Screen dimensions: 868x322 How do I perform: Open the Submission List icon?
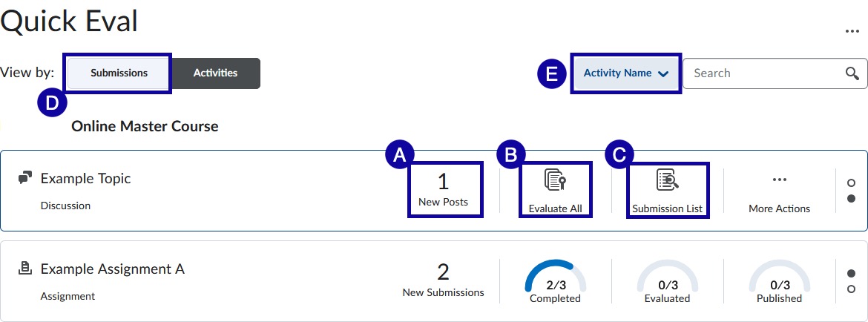pyautogui.click(x=667, y=181)
